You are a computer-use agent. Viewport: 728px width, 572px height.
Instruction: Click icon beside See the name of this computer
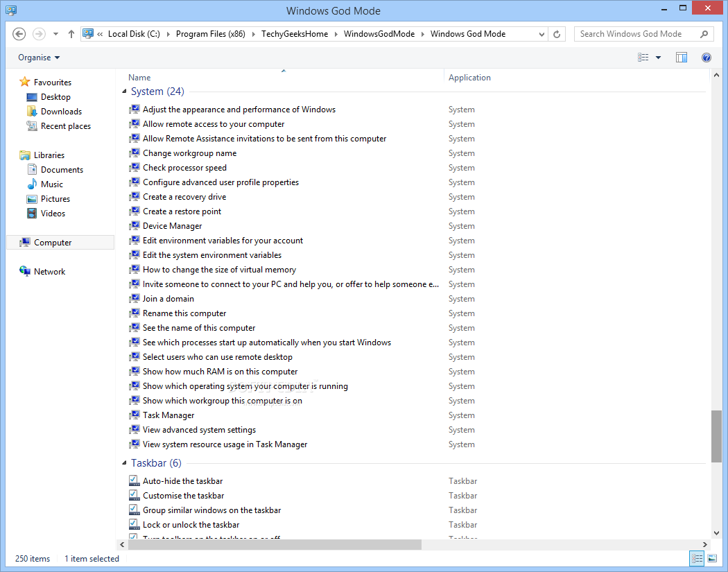point(135,328)
